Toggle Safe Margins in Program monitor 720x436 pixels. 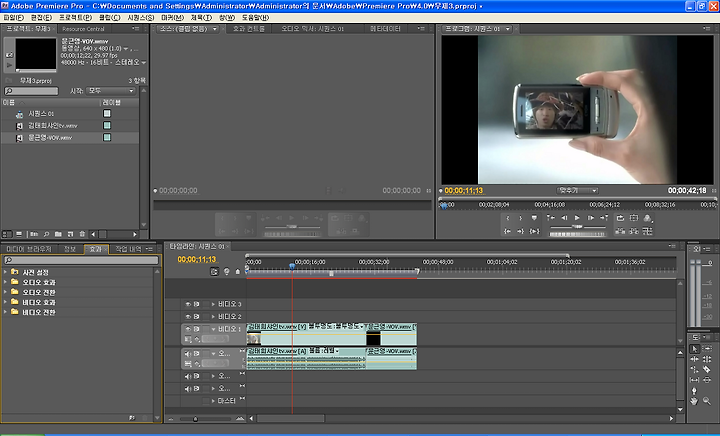click(x=634, y=218)
